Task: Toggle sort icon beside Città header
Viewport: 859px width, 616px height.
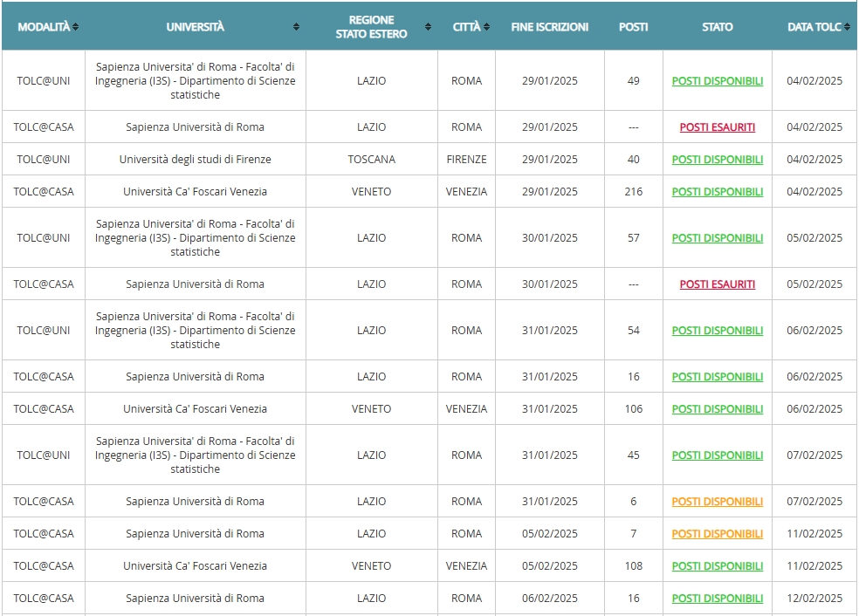Action: [486, 27]
